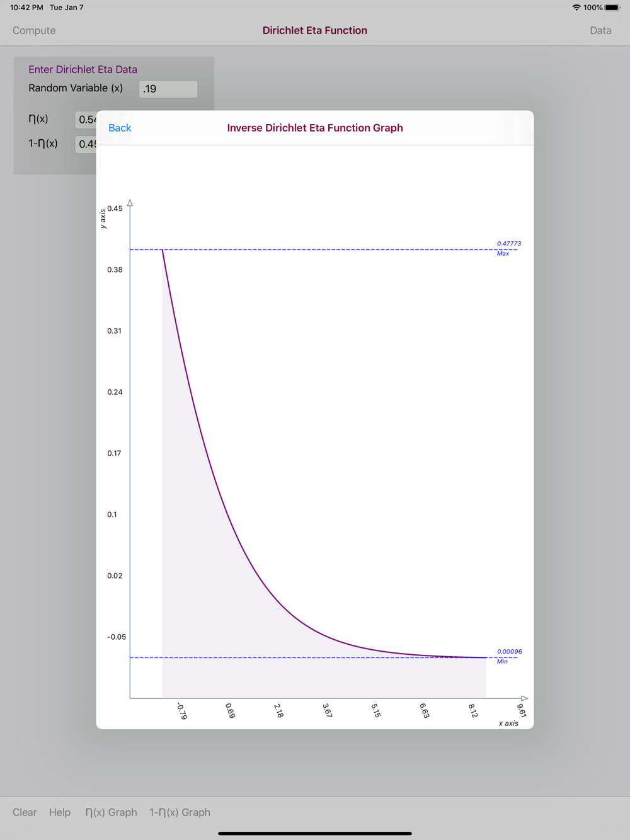The image size is (630, 840).
Task: Show the Ƞ(x) Graph
Action: pos(111,812)
